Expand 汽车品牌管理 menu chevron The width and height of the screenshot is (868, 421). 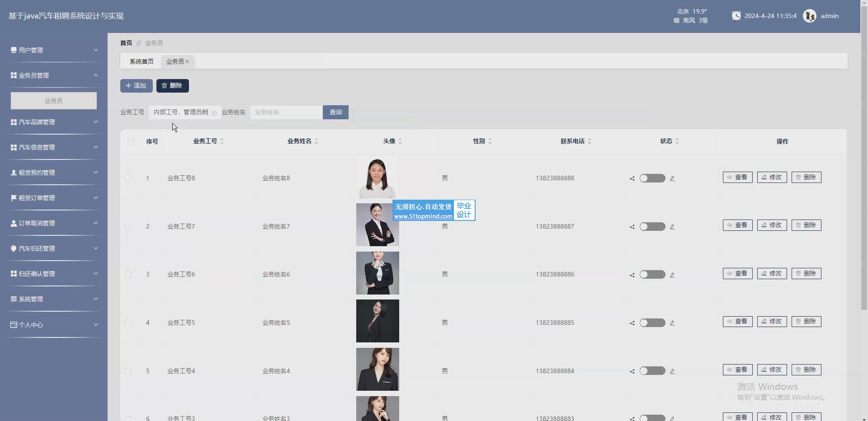coord(95,122)
